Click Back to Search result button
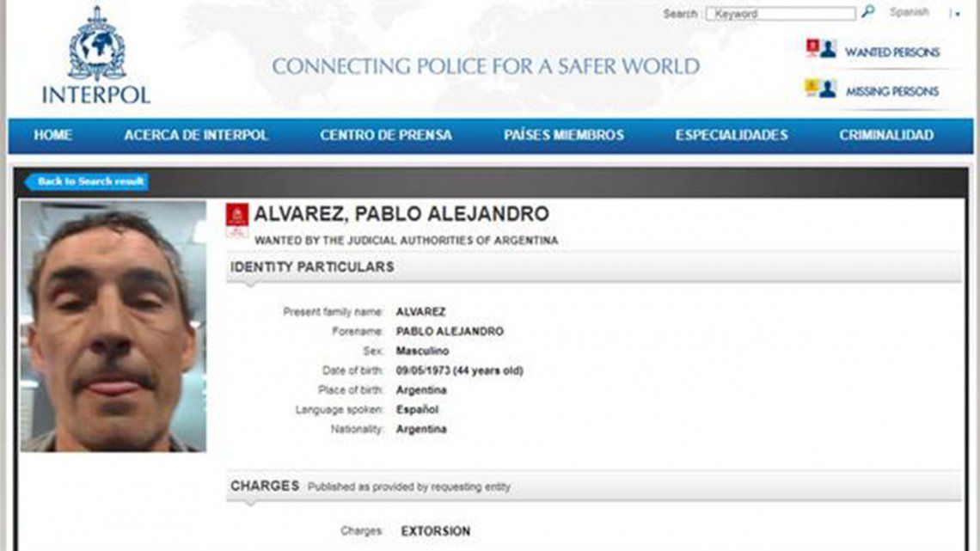This screenshot has width=980, height=551. click(86, 181)
